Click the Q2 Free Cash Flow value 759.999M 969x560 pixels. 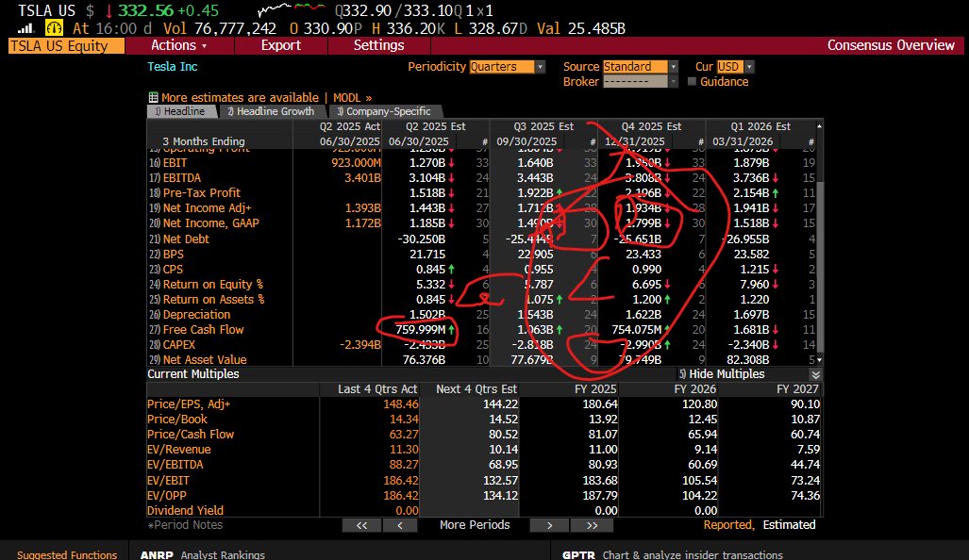(x=420, y=330)
